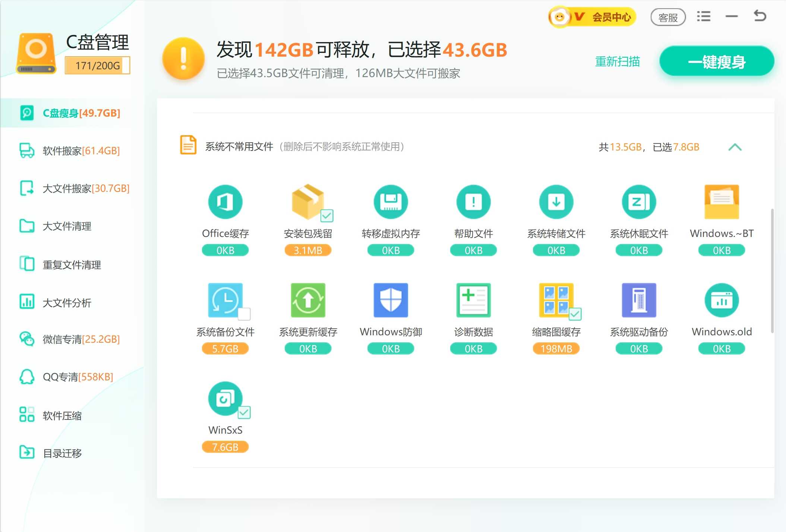Click the '发现142GB可释放' headline text
This screenshot has width=786, height=532.
click(293, 50)
